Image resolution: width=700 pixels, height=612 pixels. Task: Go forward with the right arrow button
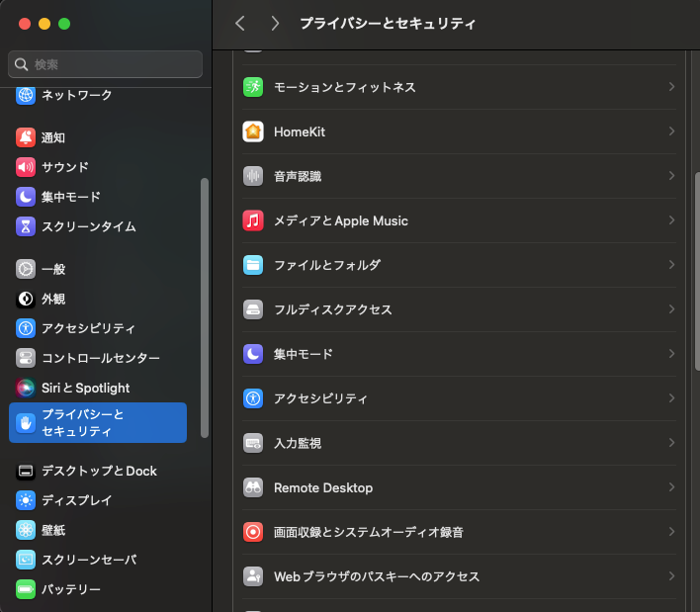[275, 23]
